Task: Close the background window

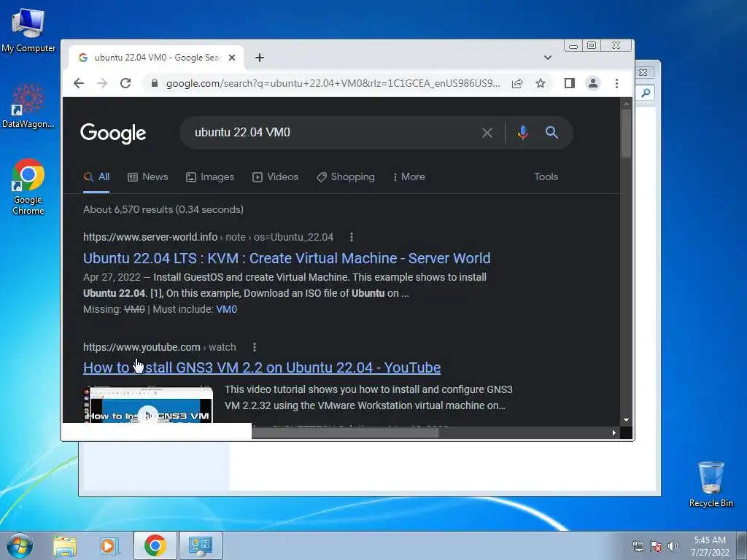Action: tap(643, 72)
